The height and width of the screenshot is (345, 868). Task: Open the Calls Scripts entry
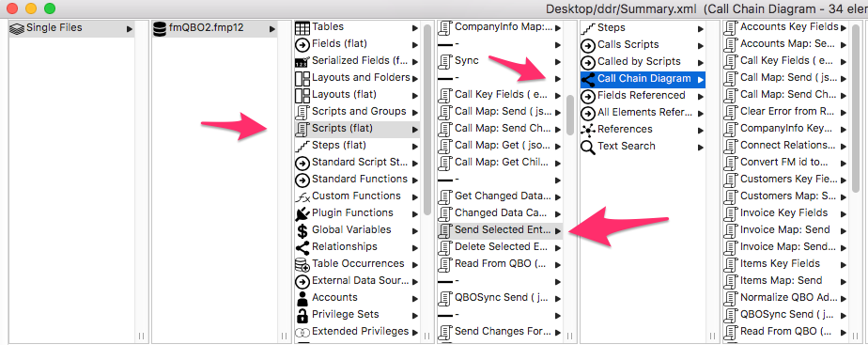coord(643,45)
